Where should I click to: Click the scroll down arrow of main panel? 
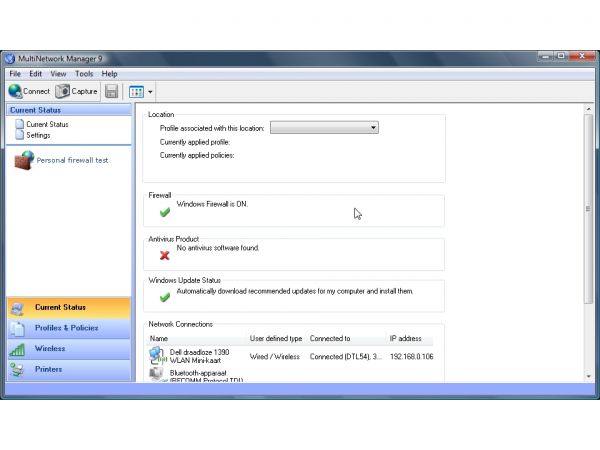tap(589, 377)
